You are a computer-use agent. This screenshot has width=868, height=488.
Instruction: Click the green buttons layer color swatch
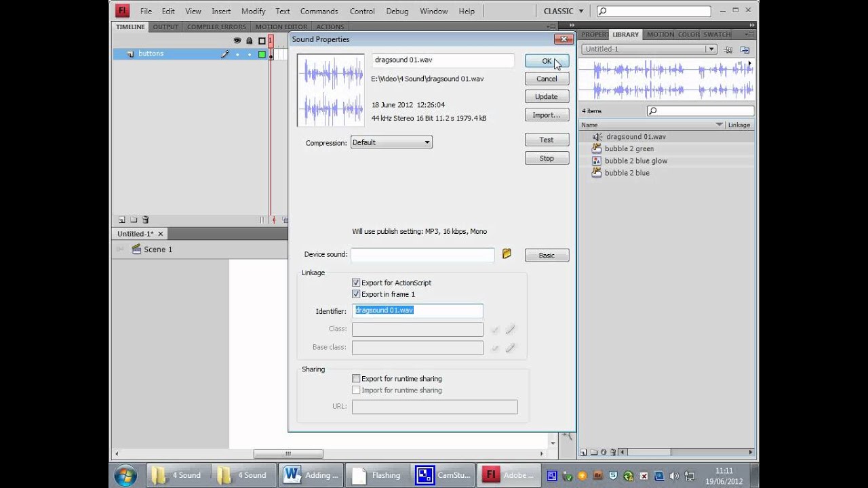pyautogui.click(x=262, y=54)
